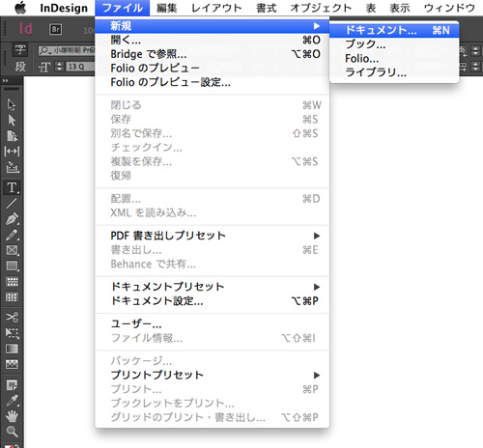483x448 pixels.
Task: Select the Pencil tool
Action: (x=12, y=235)
